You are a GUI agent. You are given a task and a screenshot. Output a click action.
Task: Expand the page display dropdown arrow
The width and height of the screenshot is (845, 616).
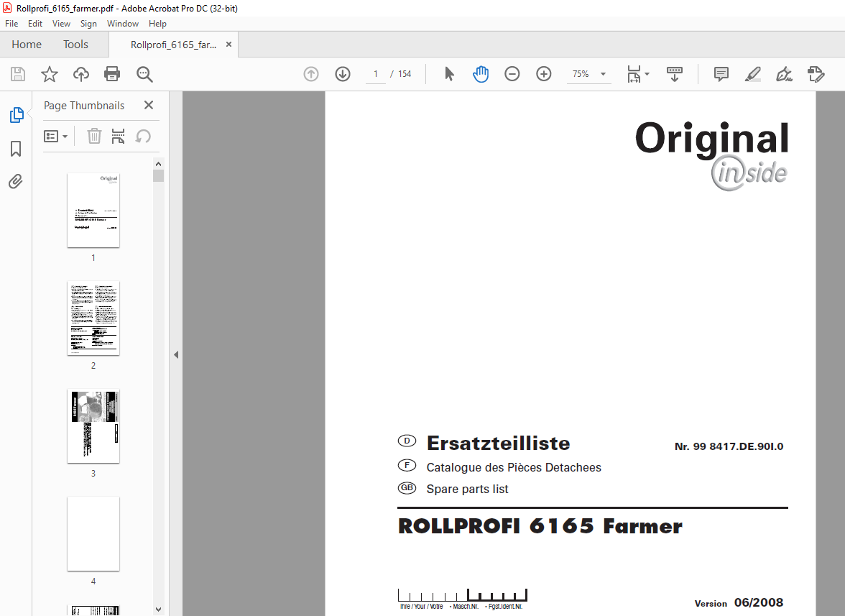(647, 74)
